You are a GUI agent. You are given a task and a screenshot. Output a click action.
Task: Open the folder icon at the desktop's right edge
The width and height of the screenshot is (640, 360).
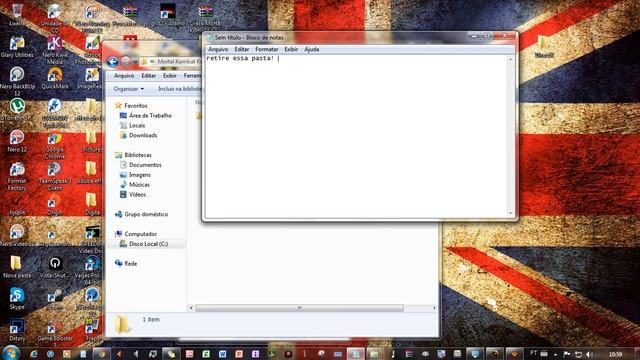pos(544,47)
